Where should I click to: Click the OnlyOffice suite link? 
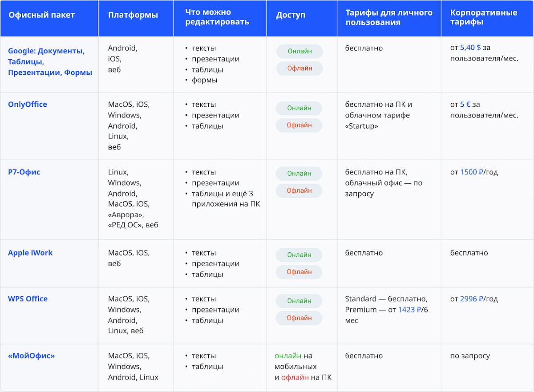[28, 104]
